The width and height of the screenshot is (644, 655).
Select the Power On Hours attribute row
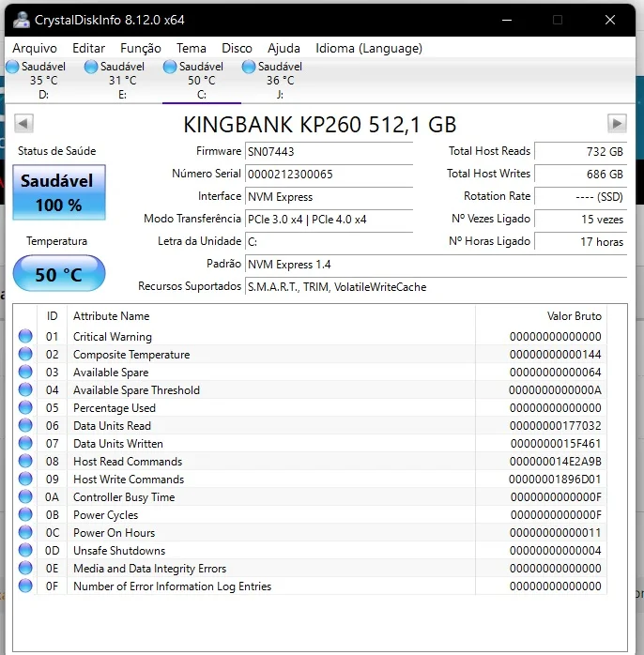coord(312,533)
